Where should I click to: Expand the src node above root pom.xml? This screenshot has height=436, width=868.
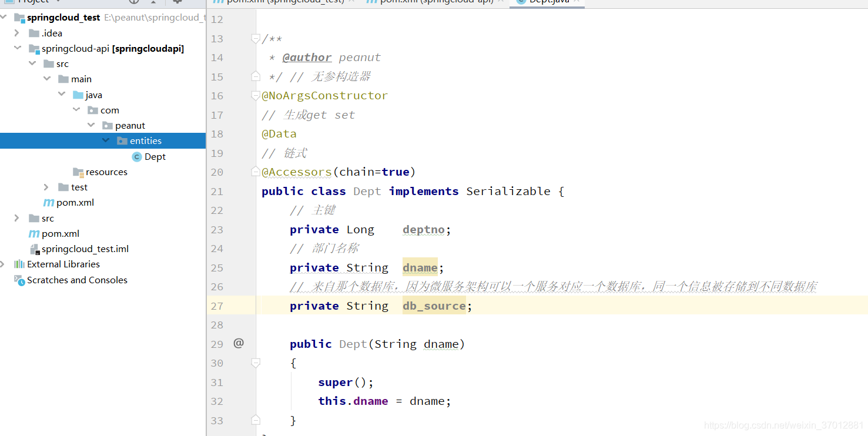(18, 218)
